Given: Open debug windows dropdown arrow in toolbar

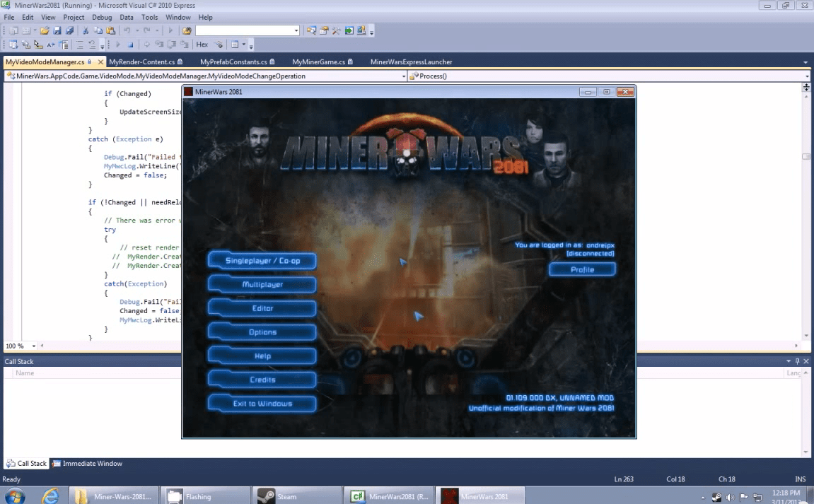Looking at the screenshot, I should pos(244,45).
